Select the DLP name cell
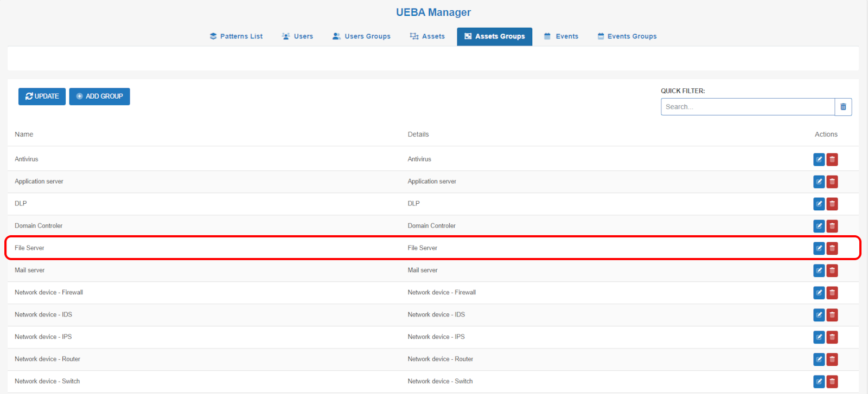868x394 pixels. [x=21, y=204]
